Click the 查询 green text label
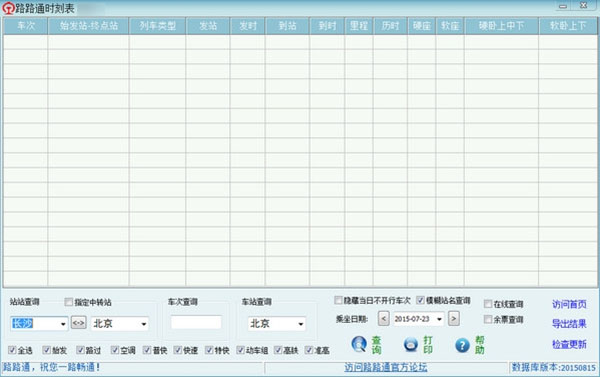Screen dimensions: 600x377 click(377, 345)
